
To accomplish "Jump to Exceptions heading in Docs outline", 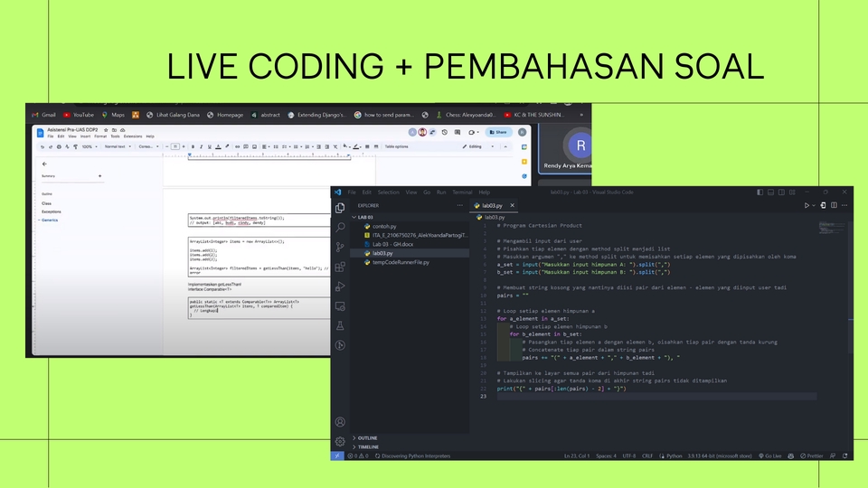I will pos(51,211).
